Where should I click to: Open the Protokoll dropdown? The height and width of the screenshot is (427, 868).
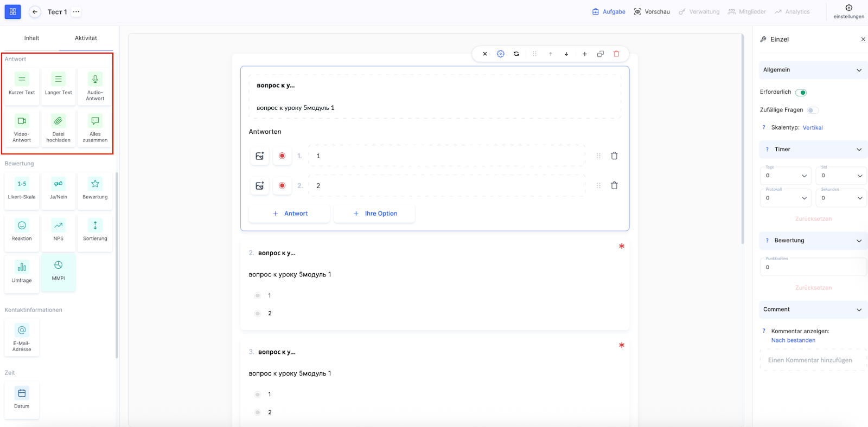point(786,197)
